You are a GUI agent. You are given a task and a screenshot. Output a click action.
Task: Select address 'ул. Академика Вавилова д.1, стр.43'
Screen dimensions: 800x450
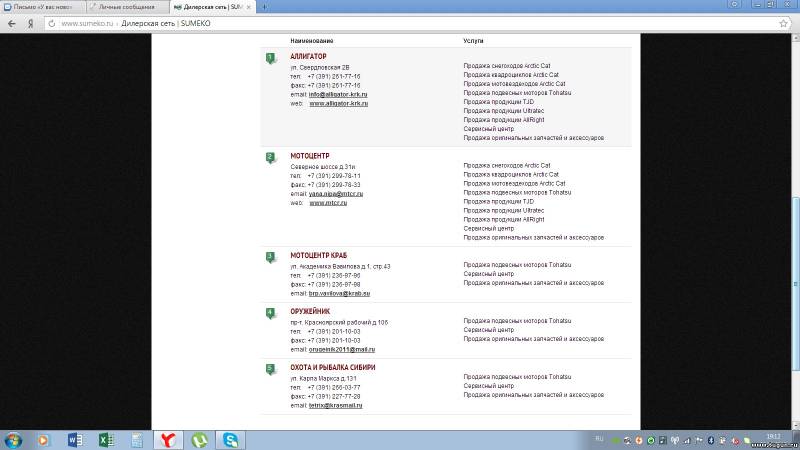click(340, 266)
